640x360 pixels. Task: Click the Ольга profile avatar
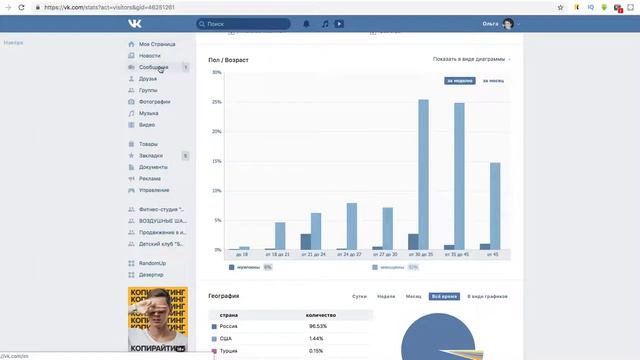(x=508, y=24)
